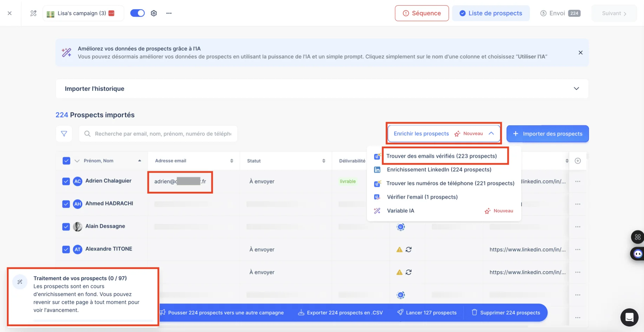Sort the rightmost LinkedIn column
This screenshot has height=332, width=644.
tap(567, 161)
